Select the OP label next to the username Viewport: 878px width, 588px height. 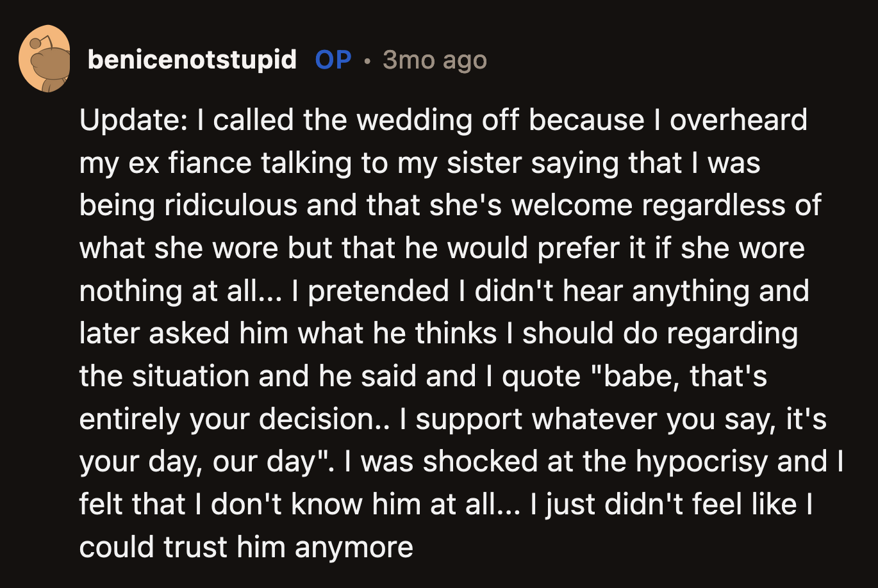coord(332,60)
